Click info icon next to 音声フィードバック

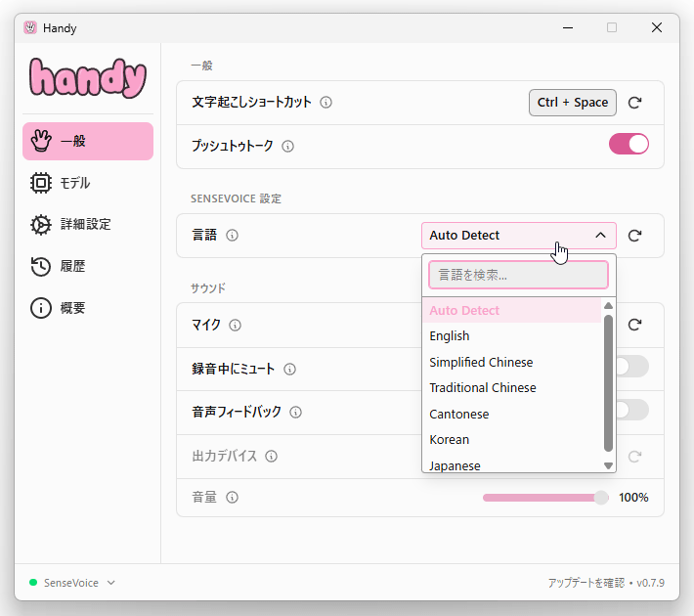pyautogui.click(x=295, y=413)
